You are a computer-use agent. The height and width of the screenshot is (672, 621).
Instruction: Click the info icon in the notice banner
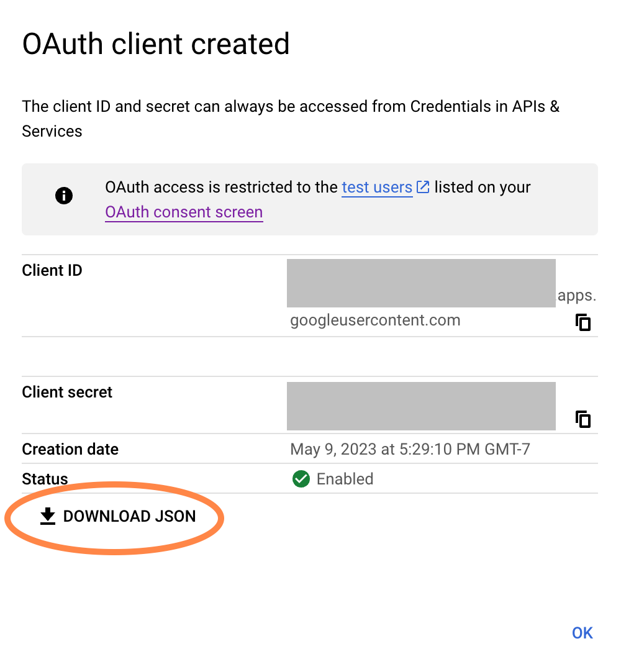(x=64, y=196)
